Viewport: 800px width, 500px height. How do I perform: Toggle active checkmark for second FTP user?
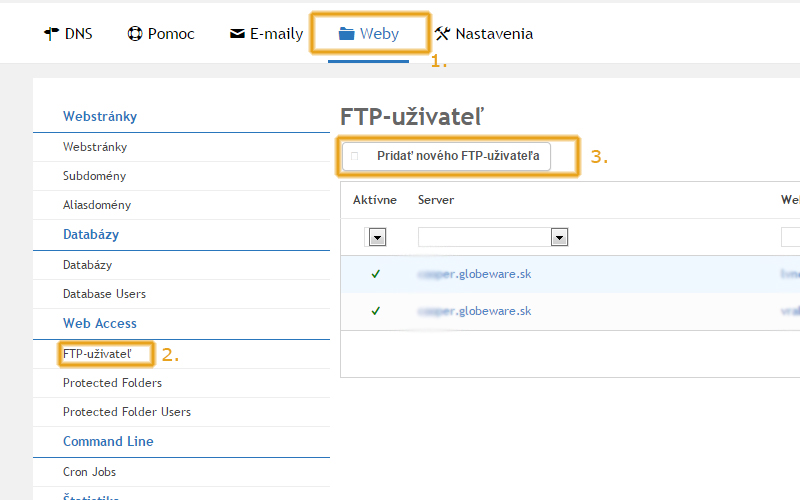375,311
